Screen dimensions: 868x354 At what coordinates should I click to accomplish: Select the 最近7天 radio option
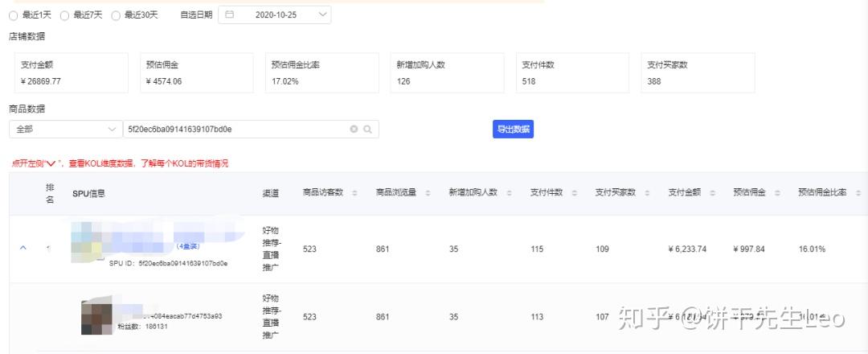click(x=64, y=15)
